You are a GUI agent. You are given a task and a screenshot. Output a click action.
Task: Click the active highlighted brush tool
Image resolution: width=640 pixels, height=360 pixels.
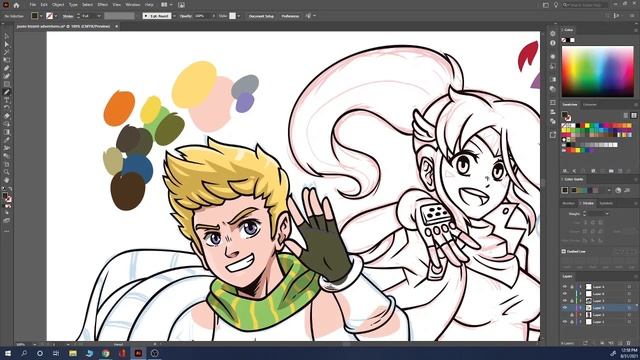click(7, 92)
